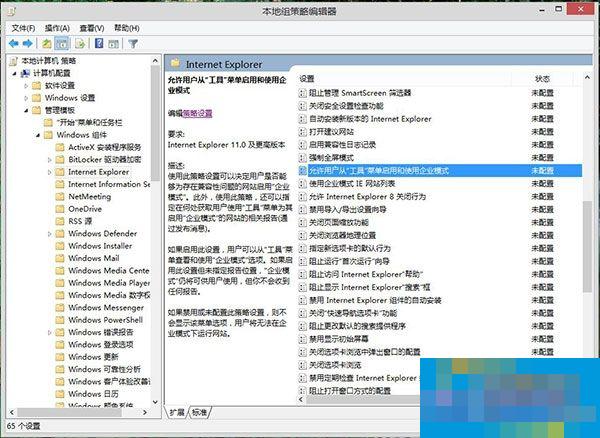The height and width of the screenshot is (438, 600).
Task: Expand the Windows 设置 tree node
Action: coord(26,98)
